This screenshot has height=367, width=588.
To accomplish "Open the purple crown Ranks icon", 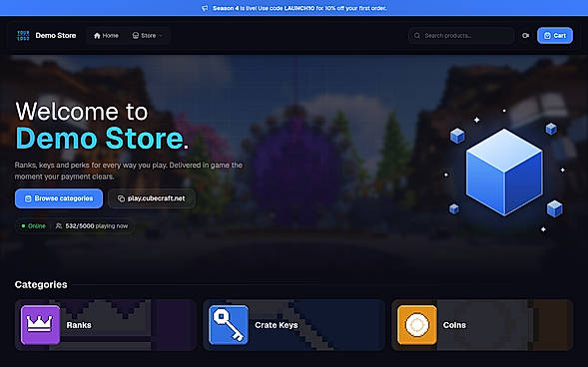I will coord(41,325).
